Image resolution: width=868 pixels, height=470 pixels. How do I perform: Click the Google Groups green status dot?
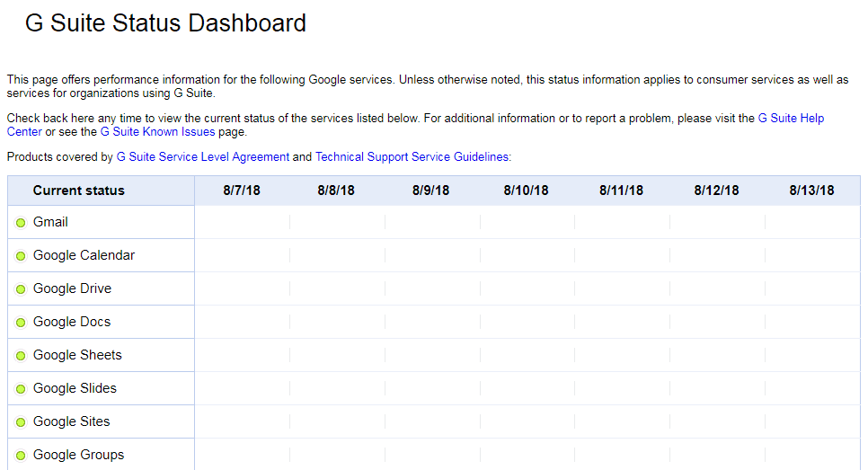pyautogui.click(x=21, y=456)
